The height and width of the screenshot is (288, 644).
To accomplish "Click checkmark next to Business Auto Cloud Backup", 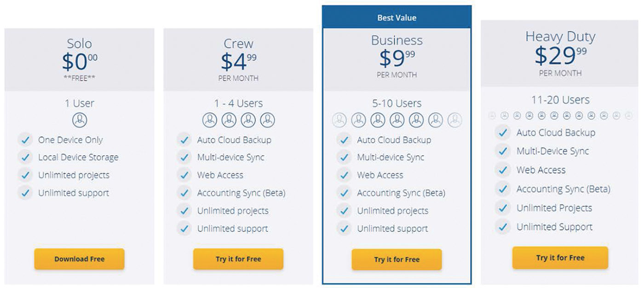I will pos(344,140).
